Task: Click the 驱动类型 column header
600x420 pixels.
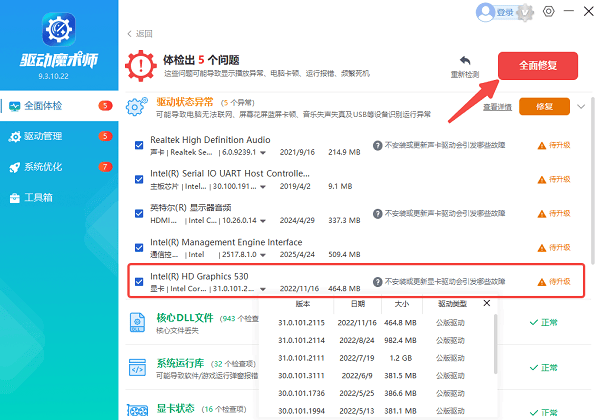Action: [452, 304]
